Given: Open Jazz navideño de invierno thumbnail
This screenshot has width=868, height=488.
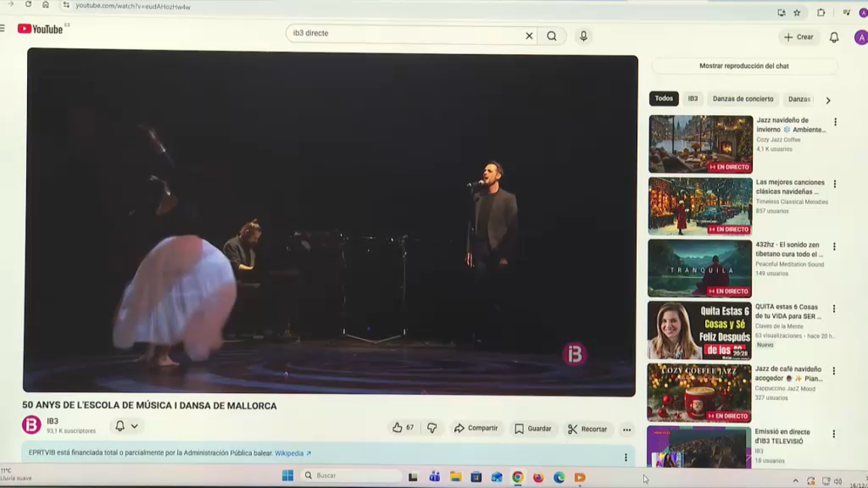Looking at the screenshot, I should pos(700,144).
